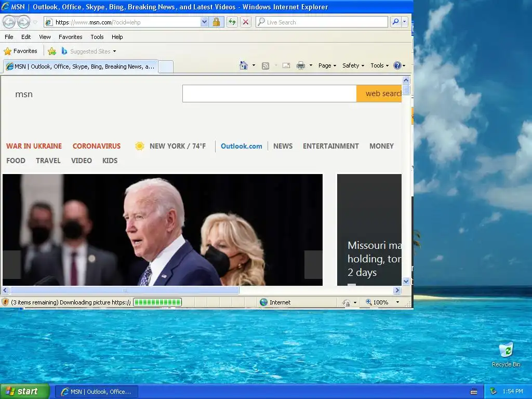The width and height of the screenshot is (532, 399).
Task: Click horizontal scrollbar right arrow
Action: click(397, 290)
